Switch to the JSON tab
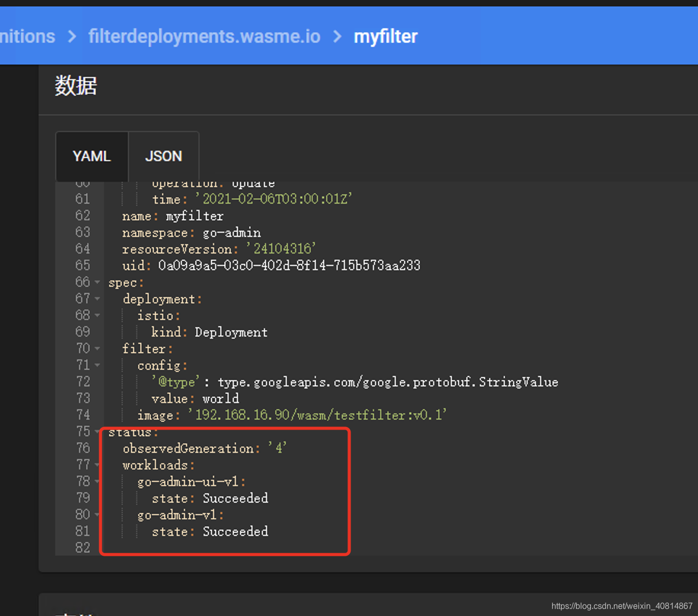This screenshot has width=698, height=616. [164, 156]
